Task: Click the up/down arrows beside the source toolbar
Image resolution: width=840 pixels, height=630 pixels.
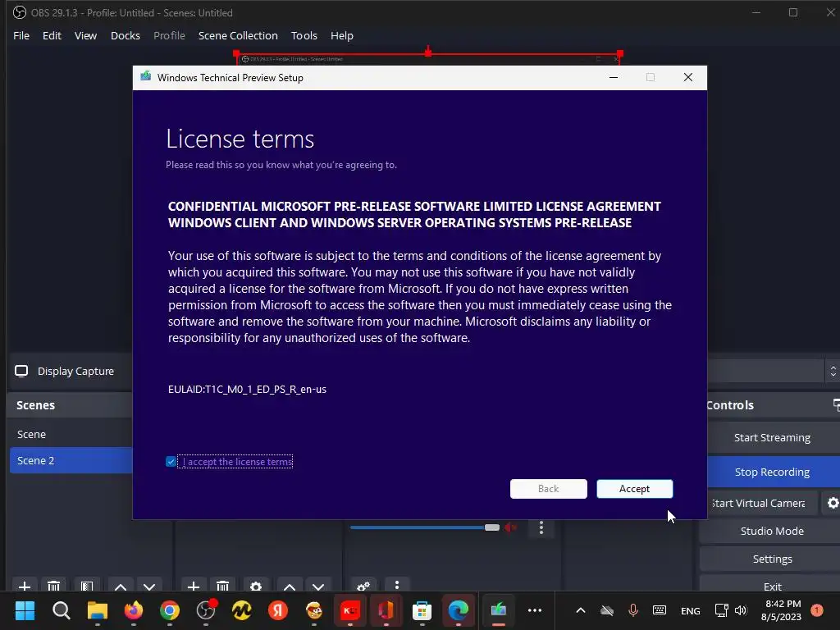Action: coord(833,372)
